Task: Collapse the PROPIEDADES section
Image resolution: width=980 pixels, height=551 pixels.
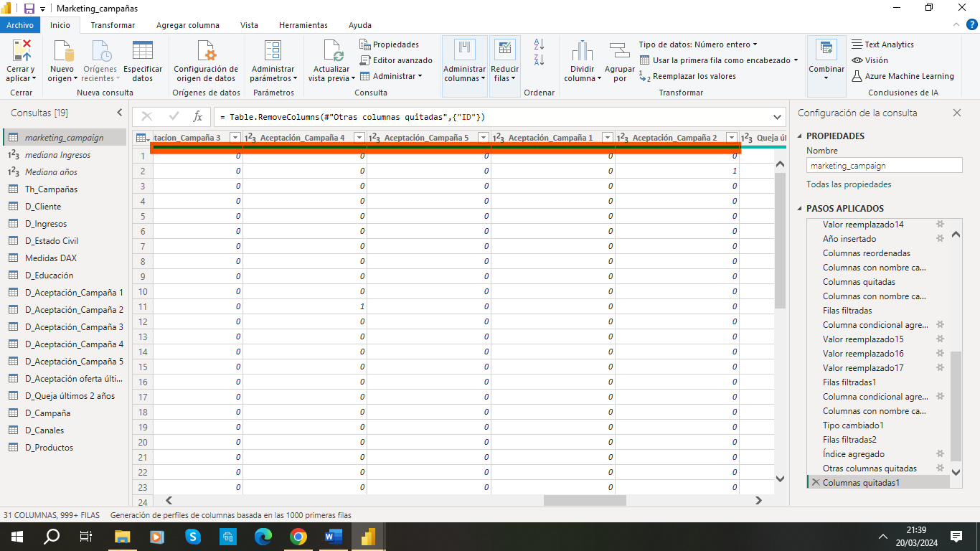Action: tap(800, 136)
